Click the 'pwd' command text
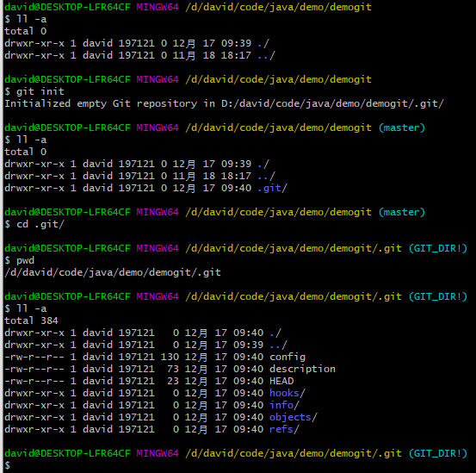The height and width of the screenshot is (473, 476). coord(25,260)
